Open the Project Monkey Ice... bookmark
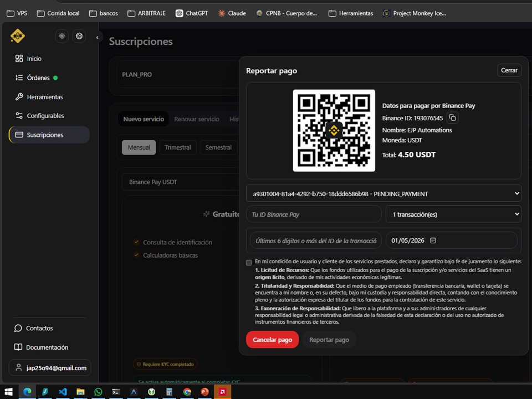The height and width of the screenshot is (399, 532). [415, 13]
